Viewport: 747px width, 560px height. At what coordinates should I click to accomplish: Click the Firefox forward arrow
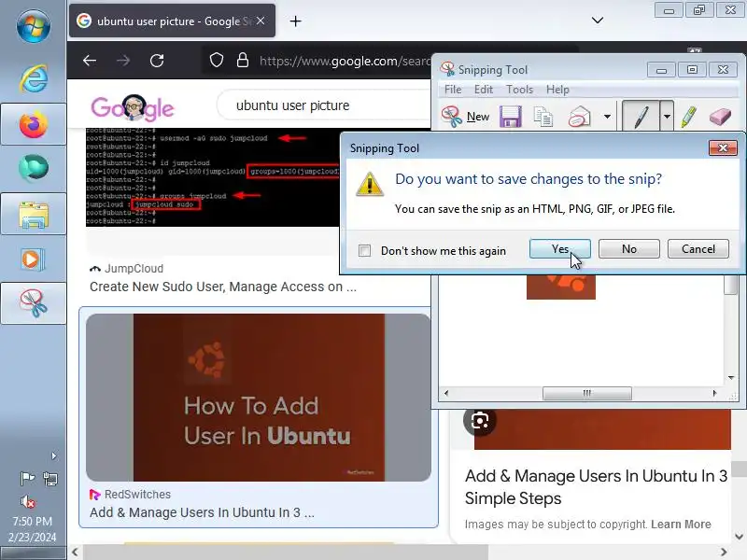(x=123, y=61)
